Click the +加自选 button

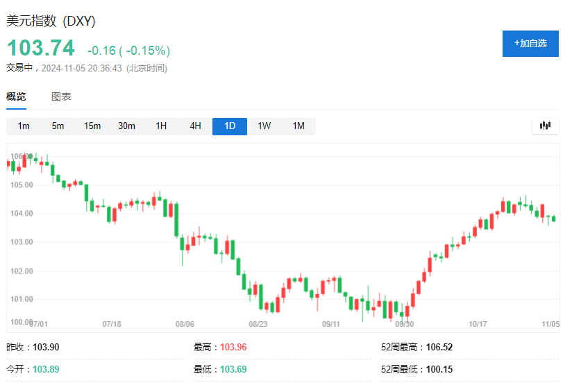click(x=530, y=44)
